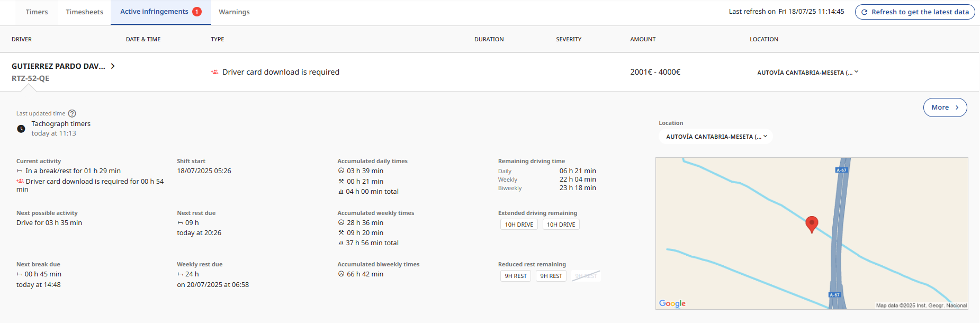
Task: Expand the location dropdown in the table row
Action: (x=856, y=72)
